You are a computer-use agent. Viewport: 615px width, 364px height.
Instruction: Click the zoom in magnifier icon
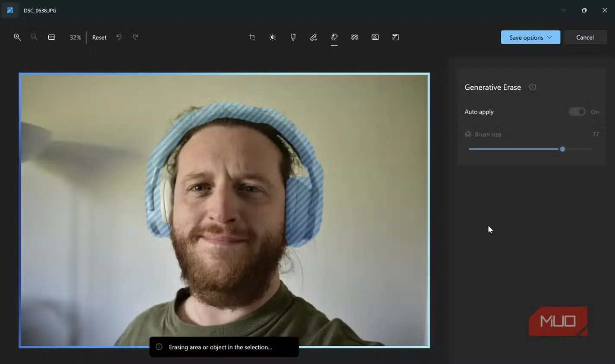pos(17,37)
